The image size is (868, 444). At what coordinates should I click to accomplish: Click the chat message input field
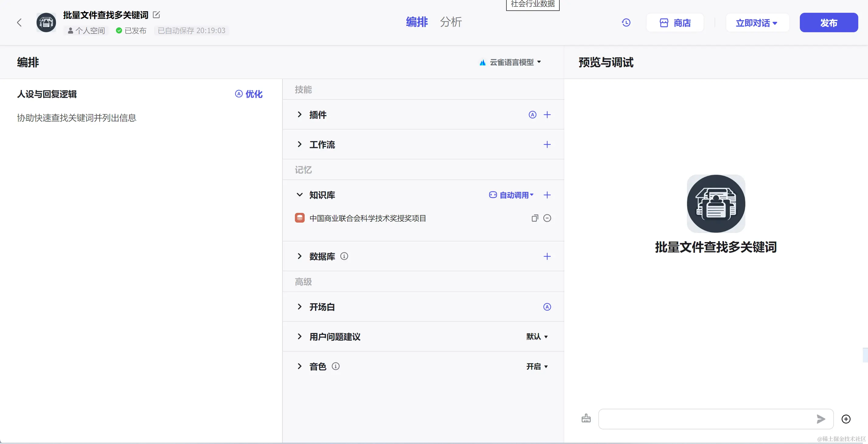click(x=704, y=419)
